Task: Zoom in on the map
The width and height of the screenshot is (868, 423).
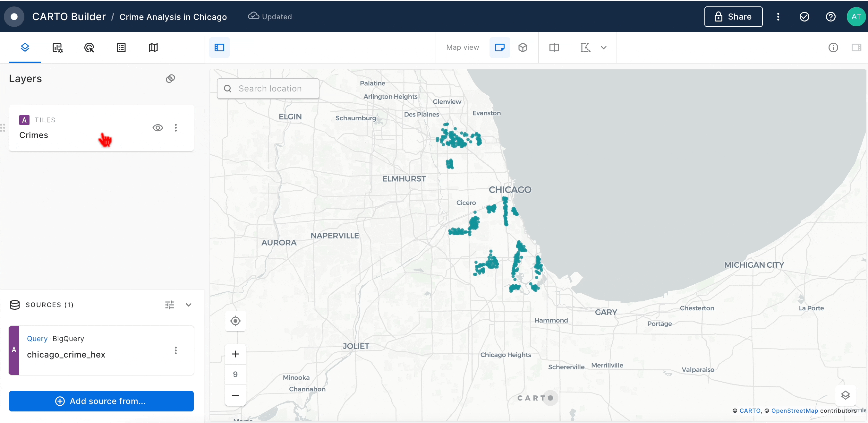Action: pos(235,354)
